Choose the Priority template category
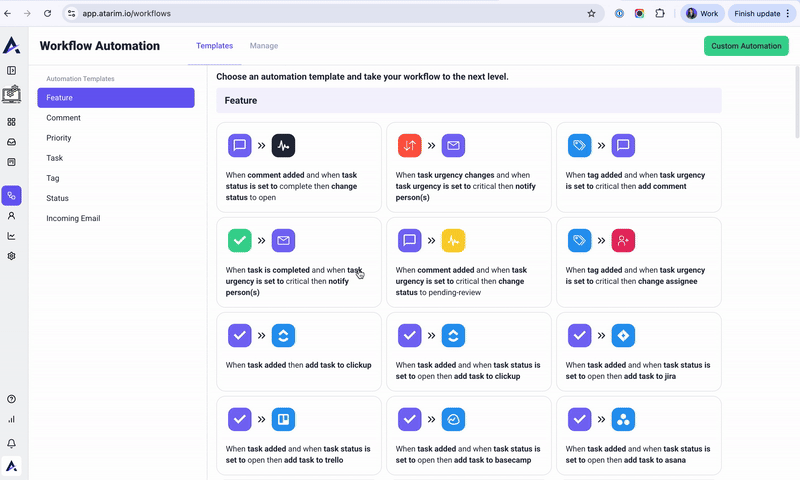 click(59, 138)
